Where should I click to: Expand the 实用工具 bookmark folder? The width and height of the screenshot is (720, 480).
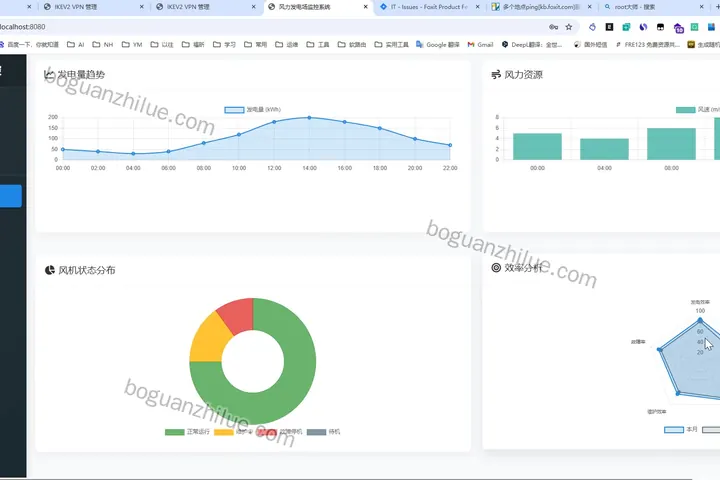tap(392, 45)
